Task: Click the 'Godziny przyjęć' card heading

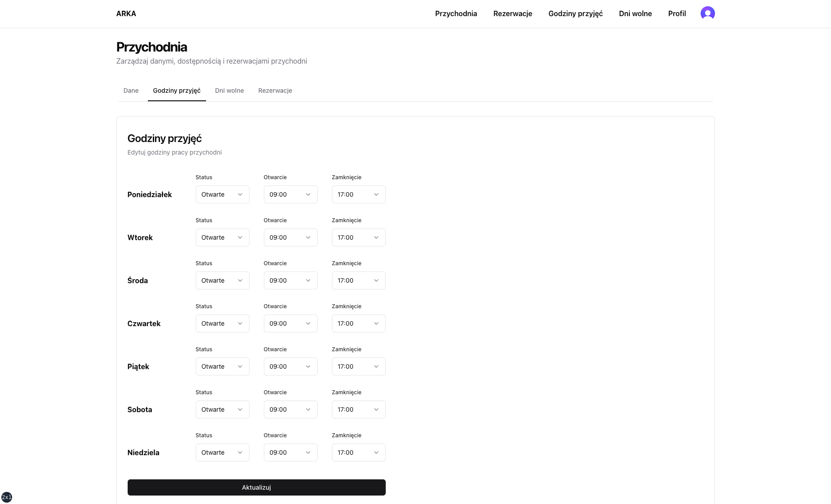Action: tap(164, 138)
